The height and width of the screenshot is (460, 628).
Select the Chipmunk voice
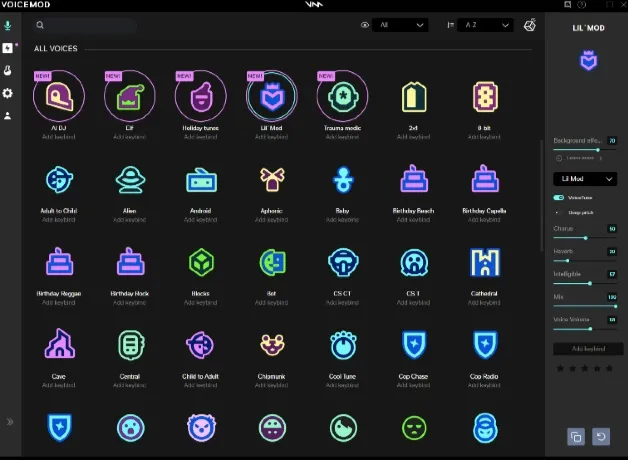coord(272,345)
